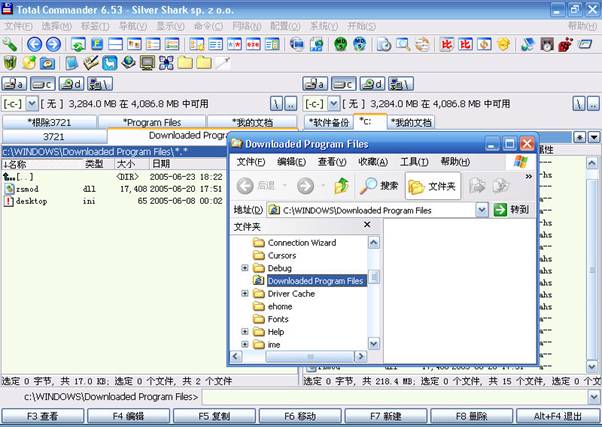Click the Up folder icon in Explorer
The image size is (602, 427).
(342, 186)
